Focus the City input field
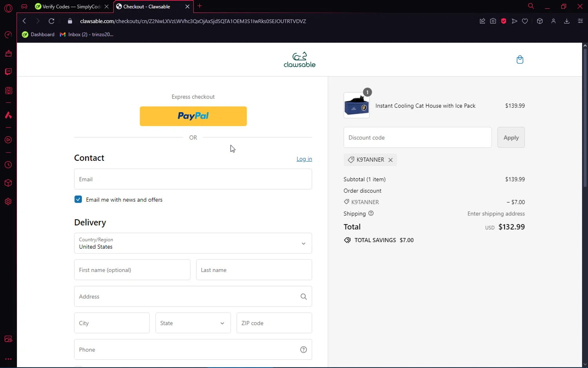The width and height of the screenshot is (588, 368). click(112, 323)
